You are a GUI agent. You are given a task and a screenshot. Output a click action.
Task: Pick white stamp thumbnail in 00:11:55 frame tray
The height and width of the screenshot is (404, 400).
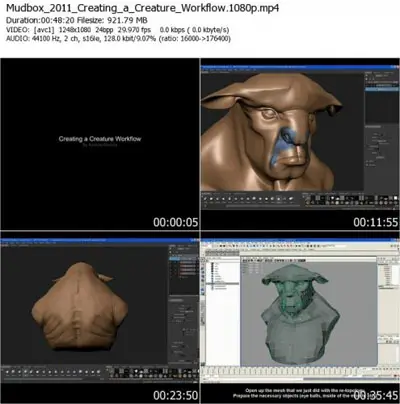click(x=395, y=198)
